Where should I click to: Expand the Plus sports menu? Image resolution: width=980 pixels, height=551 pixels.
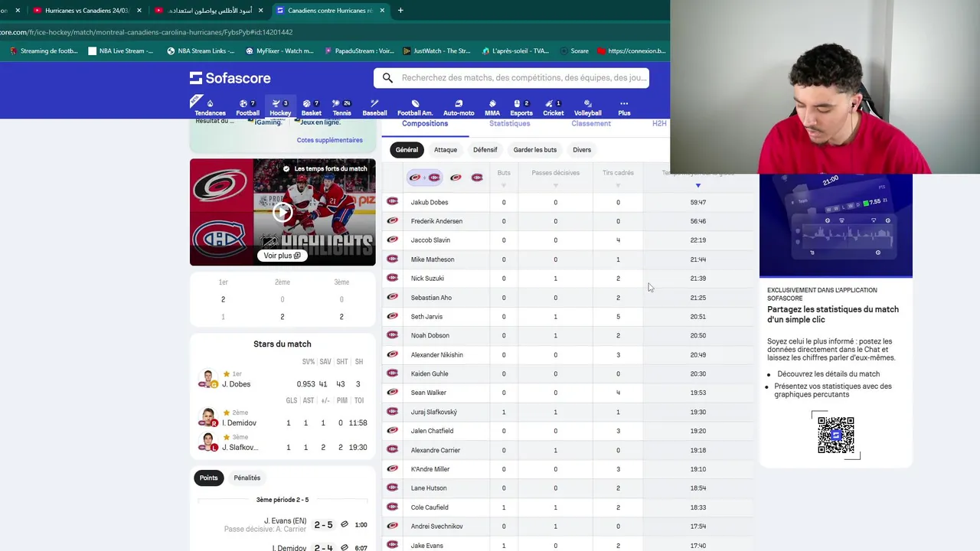[624, 108]
